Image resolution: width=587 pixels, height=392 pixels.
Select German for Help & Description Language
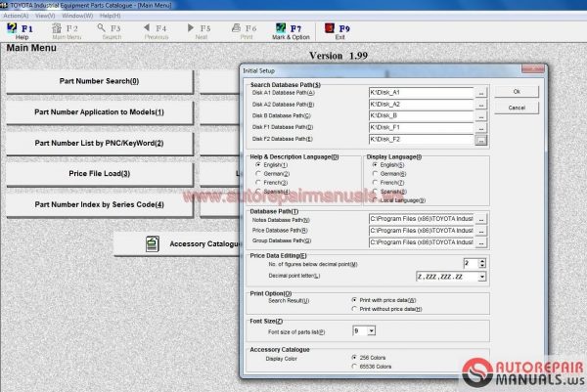258,174
